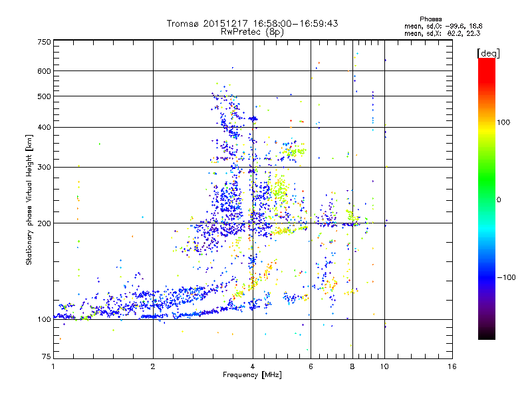Viewport: 532px width, 399px height.
Task: Click the y-axis tick label '400'
Action: [44, 128]
